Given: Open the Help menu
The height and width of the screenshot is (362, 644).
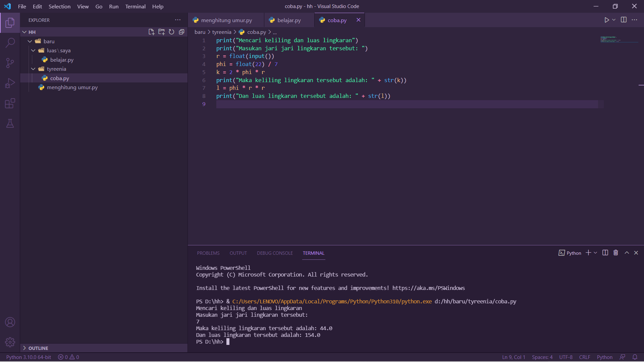Looking at the screenshot, I should tap(158, 6).
